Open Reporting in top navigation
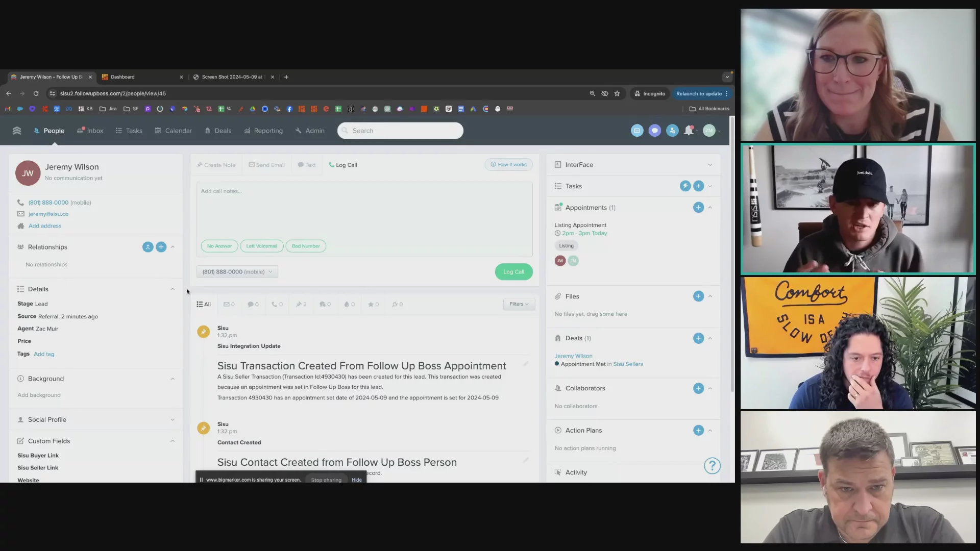This screenshot has height=551, width=980. 263,131
